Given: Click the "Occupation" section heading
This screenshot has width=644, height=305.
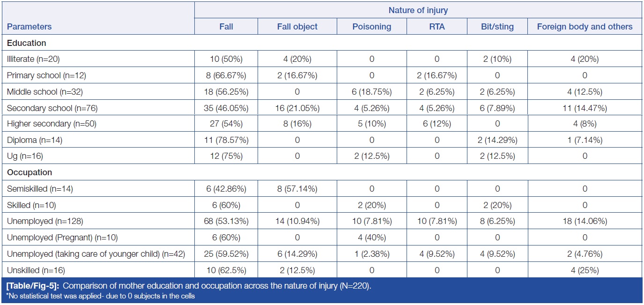Looking at the screenshot, I should point(30,172).
